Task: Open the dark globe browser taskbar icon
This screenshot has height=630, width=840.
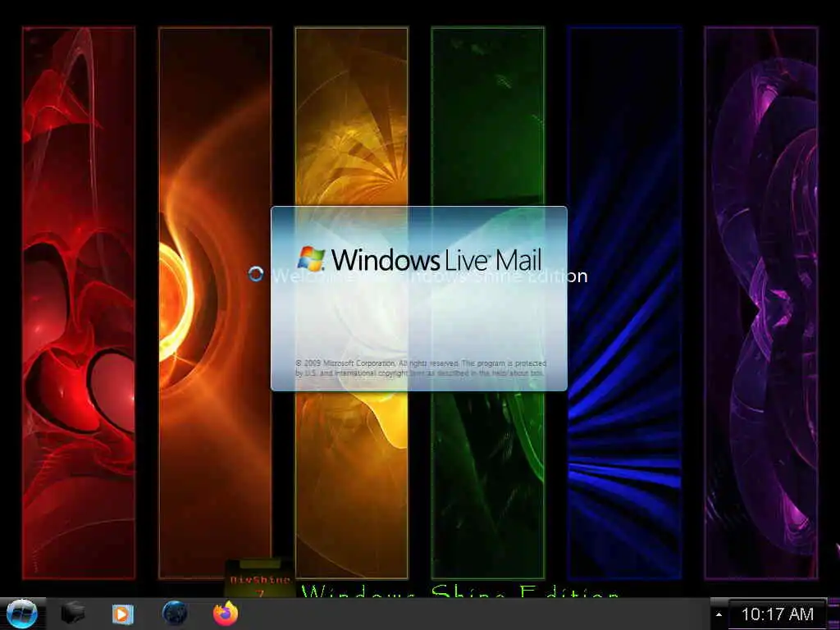Action: (x=176, y=614)
